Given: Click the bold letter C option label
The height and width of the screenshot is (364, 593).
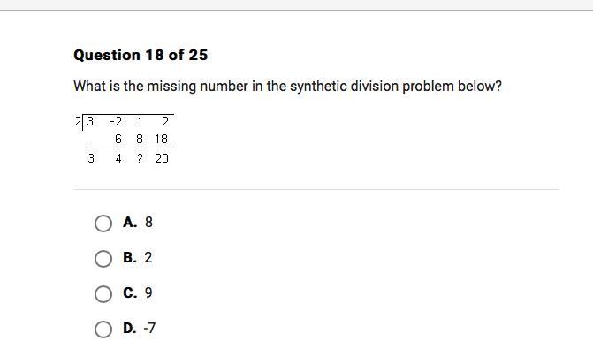Looking at the screenshot, I should click(130, 292).
